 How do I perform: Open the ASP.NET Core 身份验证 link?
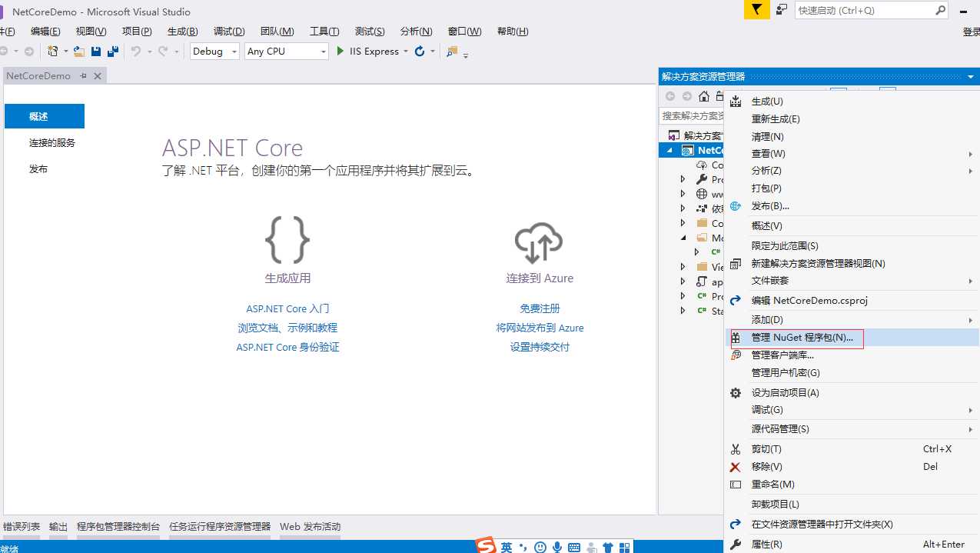coord(287,348)
